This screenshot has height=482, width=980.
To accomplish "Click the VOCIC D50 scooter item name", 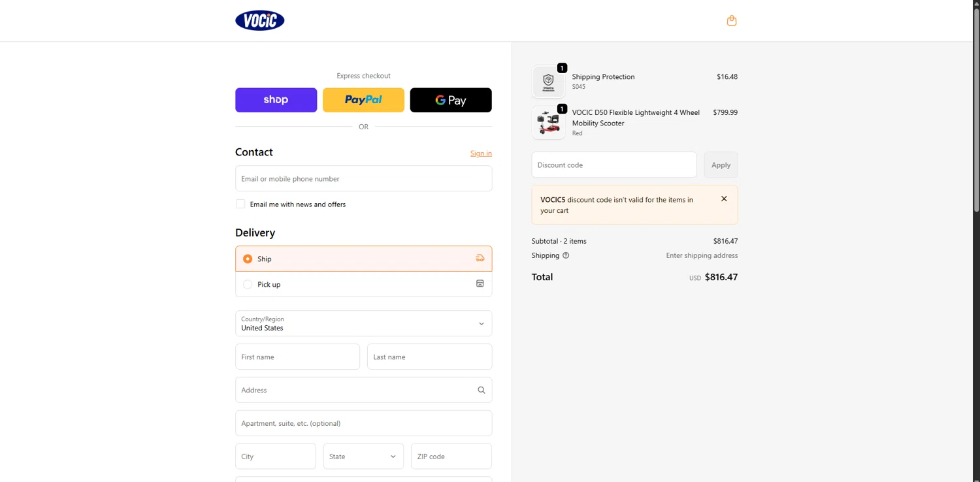I will click(x=636, y=118).
